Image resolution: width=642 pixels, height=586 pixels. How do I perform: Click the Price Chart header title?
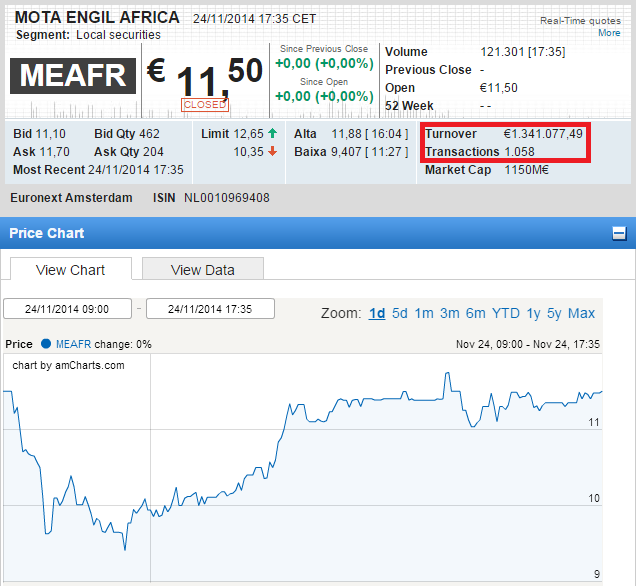click(47, 233)
